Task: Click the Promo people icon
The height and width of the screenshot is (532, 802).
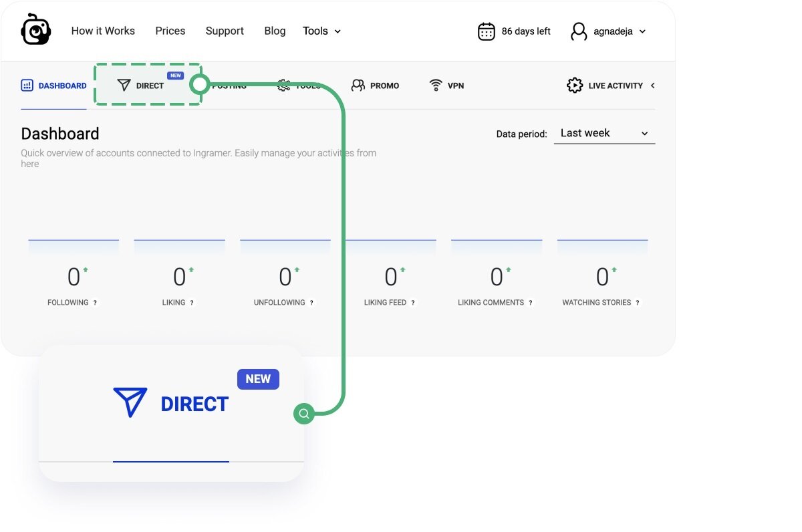Action: click(x=358, y=85)
